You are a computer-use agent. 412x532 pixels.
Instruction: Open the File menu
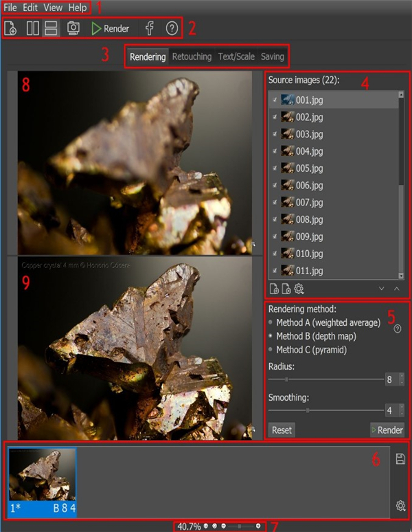click(x=10, y=8)
